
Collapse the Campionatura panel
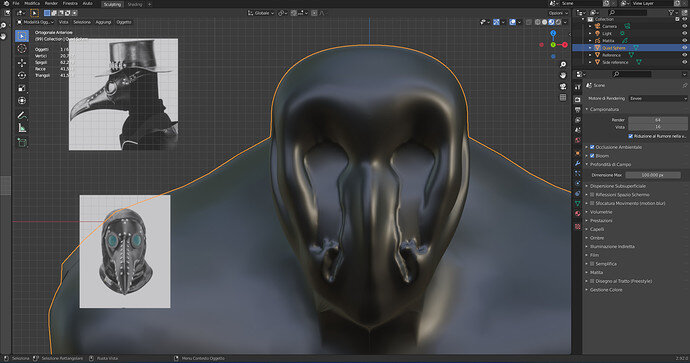(x=604, y=109)
